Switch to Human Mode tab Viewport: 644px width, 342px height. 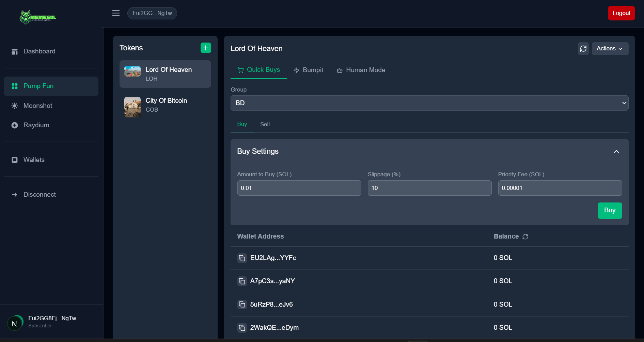[x=361, y=70]
